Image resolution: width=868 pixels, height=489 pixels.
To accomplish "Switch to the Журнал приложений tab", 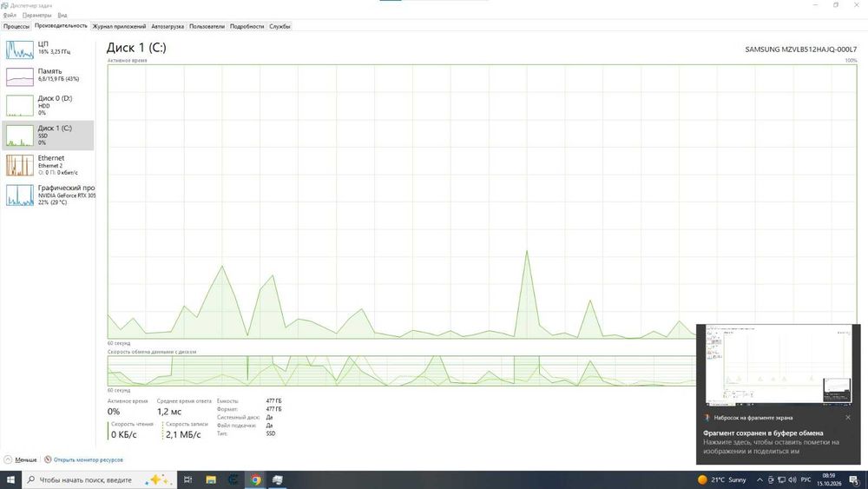I will pos(119,26).
